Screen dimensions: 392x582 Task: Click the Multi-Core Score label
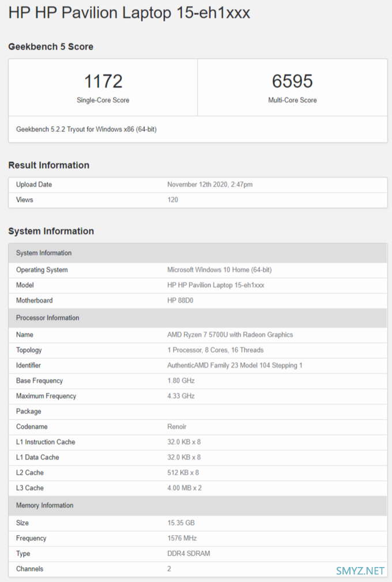click(x=292, y=100)
